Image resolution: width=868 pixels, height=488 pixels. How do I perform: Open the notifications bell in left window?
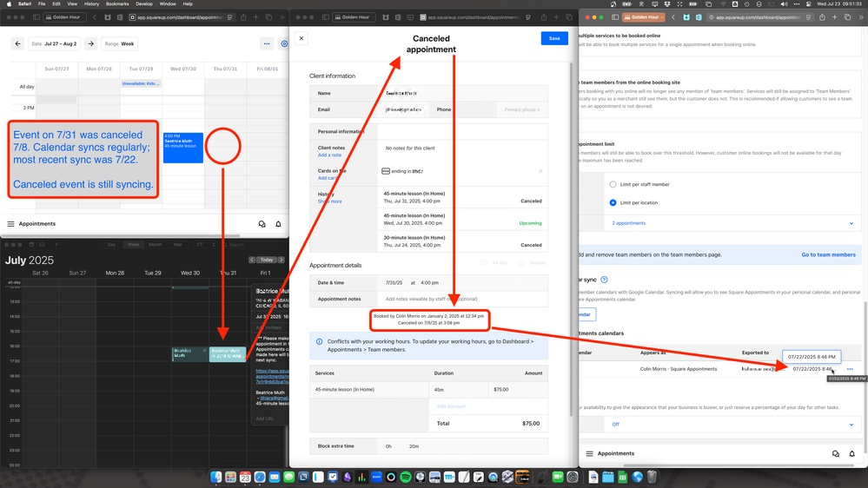[x=278, y=224]
